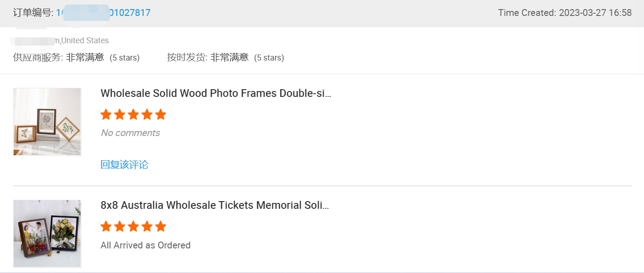Click the "No comments" review text
This screenshot has height=273, width=644.
130,133
